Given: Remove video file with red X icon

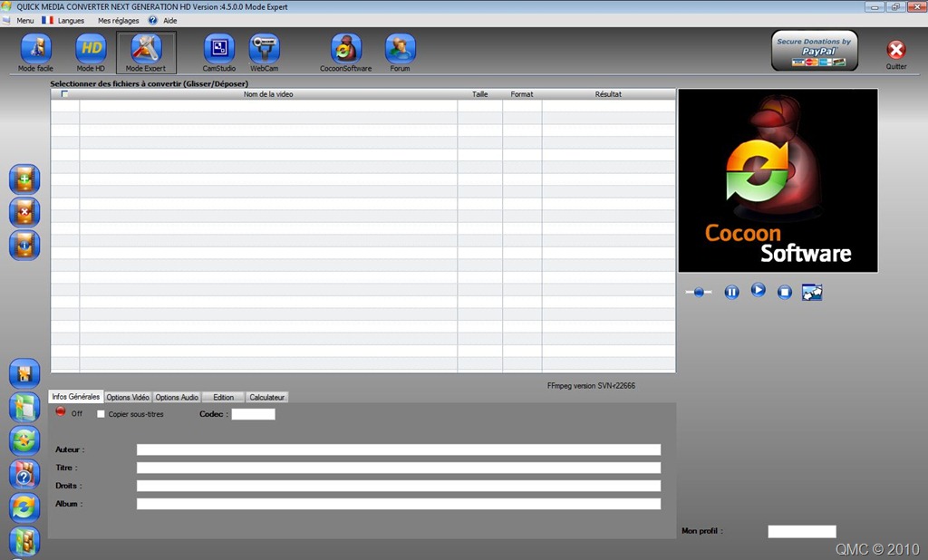Looking at the screenshot, I should click(24, 212).
